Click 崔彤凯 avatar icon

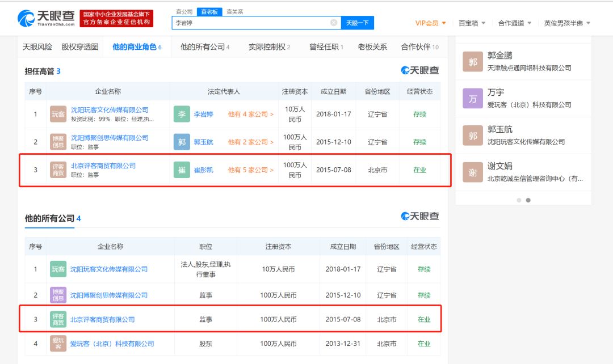pos(182,170)
